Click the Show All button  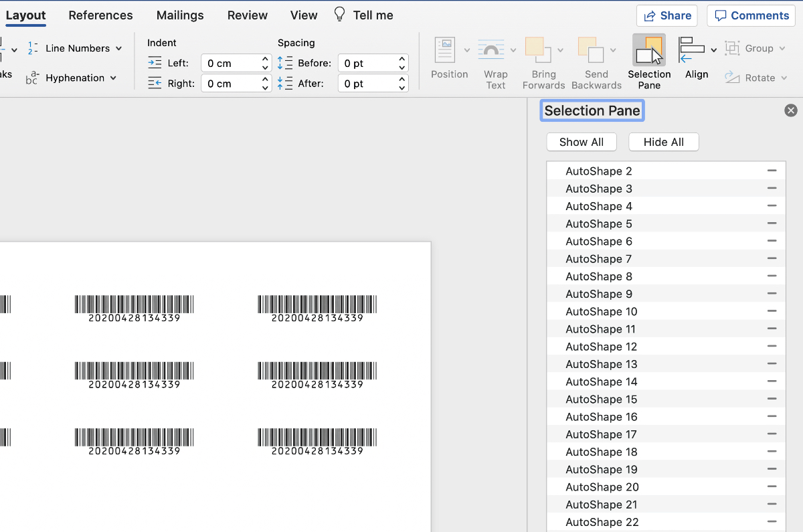(582, 142)
